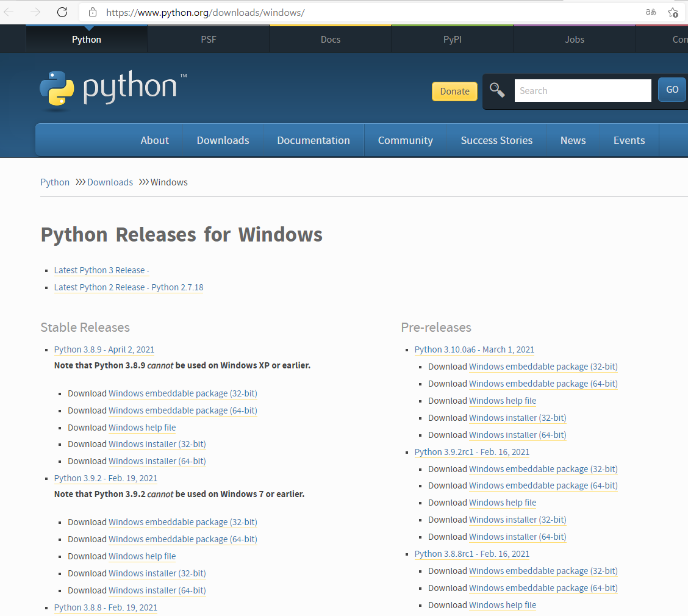Open Python 3.8.9 - April 2, 2021 link

pyautogui.click(x=104, y=349)
